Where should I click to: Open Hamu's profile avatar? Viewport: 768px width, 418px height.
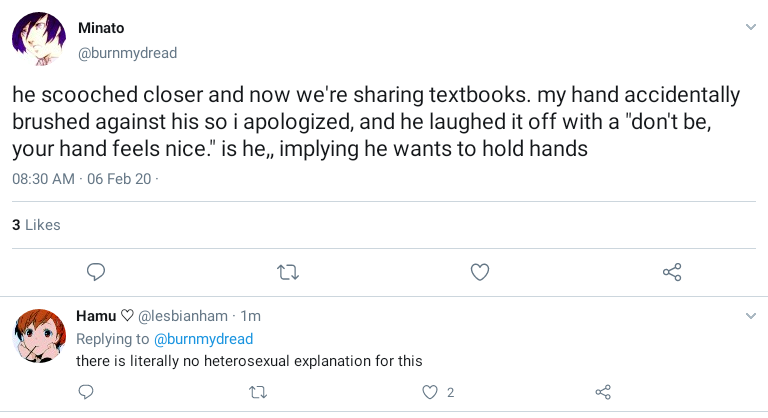(x=40, y=336)
